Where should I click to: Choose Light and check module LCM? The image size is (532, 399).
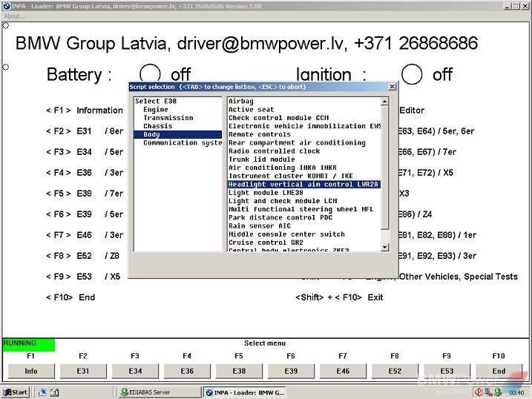[283, 201]
